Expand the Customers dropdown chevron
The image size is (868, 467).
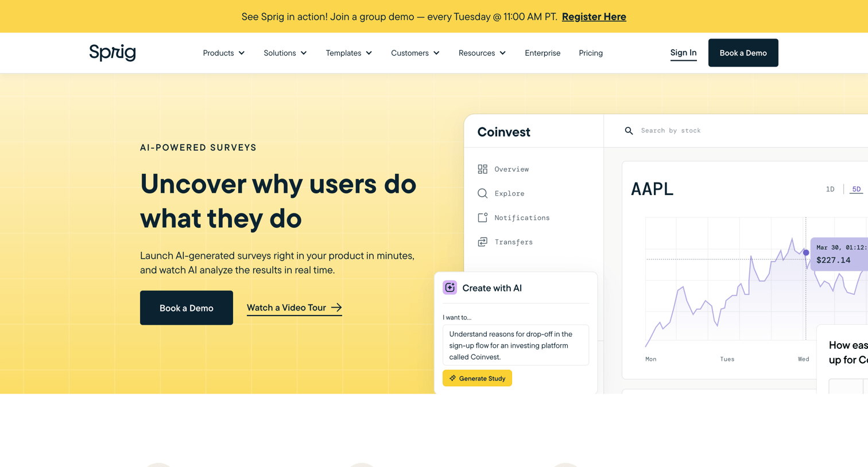click(x=436, y=53)
